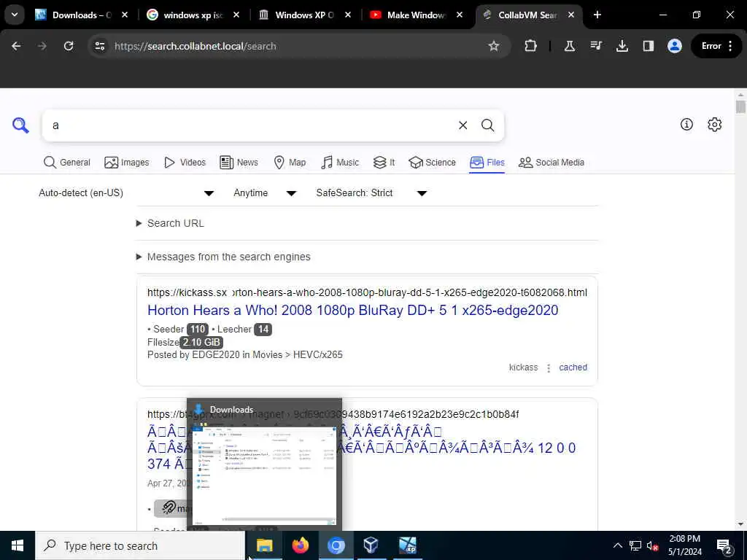Open the Windows Start menu
This screenshot has height=560, width=747.
[x=18, y=545]
